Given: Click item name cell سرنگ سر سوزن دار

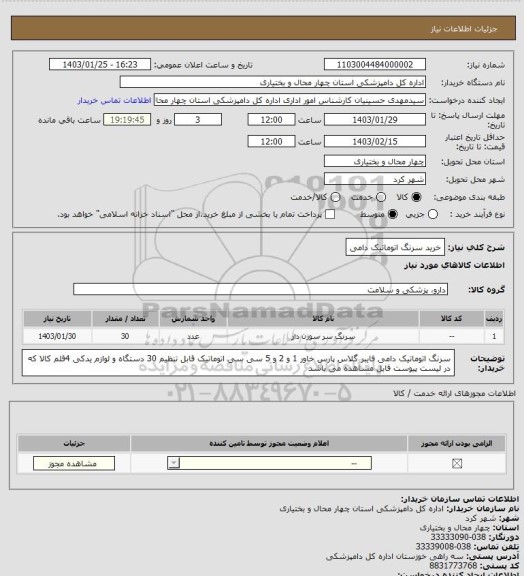Looking at the screenshot, I should point(323,336).
